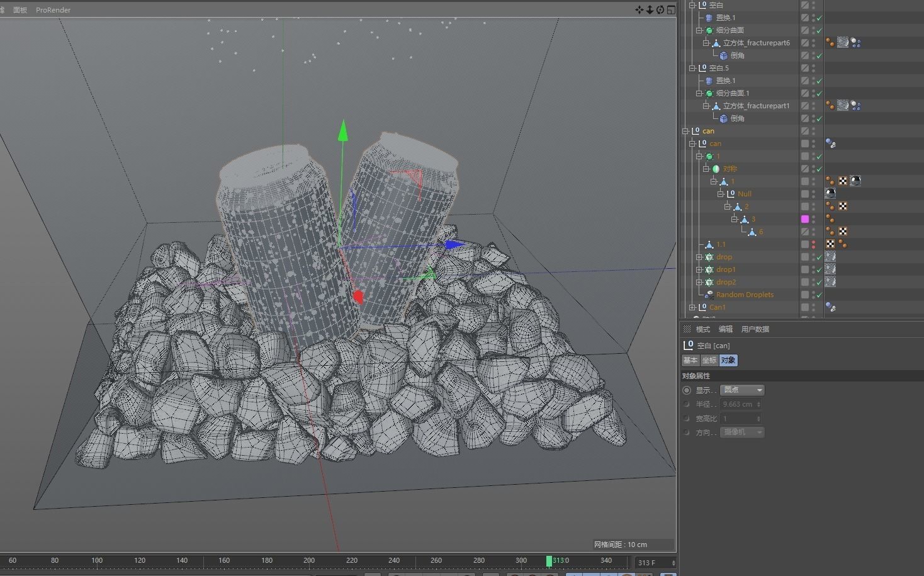The width and height of the screenshot is (924, 576).
Task: Expand the Can1 null object
Action: pyautogui.click(x=692, y=307)
